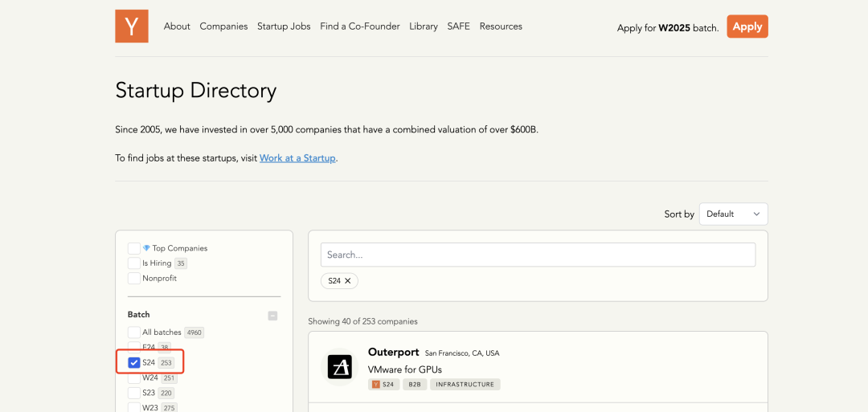Tick the Nonprofit checkbox
This screenshot has height=412, width=868.
click(134, 278)
